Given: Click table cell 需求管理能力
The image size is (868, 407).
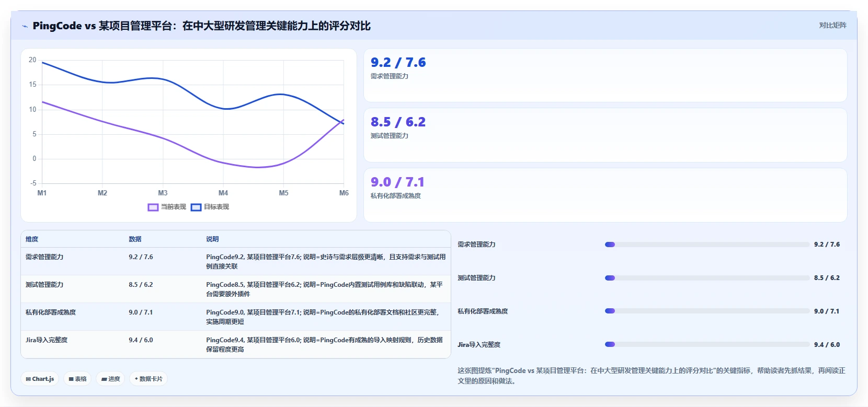Looking at the screenshot, I should (x=44, y=257).
